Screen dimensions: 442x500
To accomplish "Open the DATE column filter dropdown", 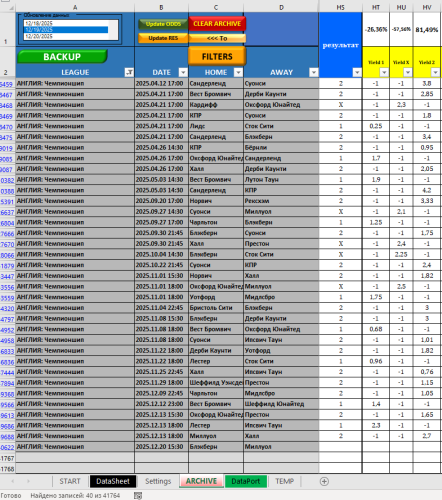I will click(x=183, y=72).
